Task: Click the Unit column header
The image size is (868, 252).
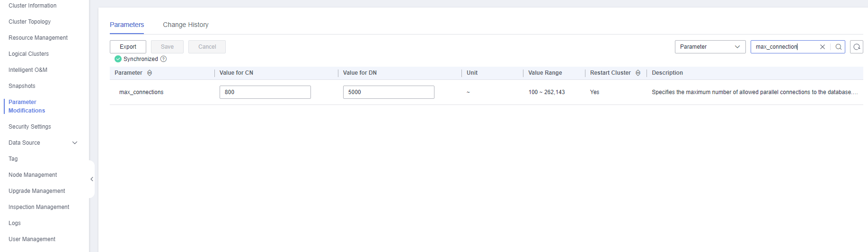Action: click(472, 73)
